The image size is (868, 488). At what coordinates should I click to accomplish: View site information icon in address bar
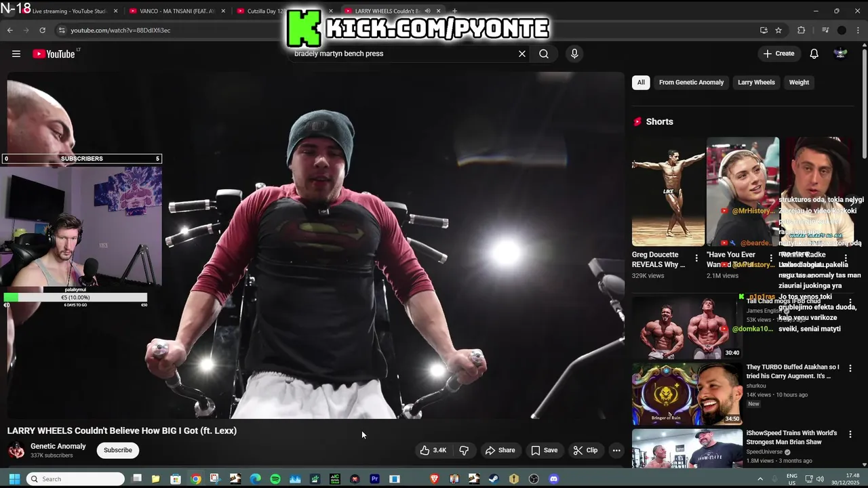[62, 30]
